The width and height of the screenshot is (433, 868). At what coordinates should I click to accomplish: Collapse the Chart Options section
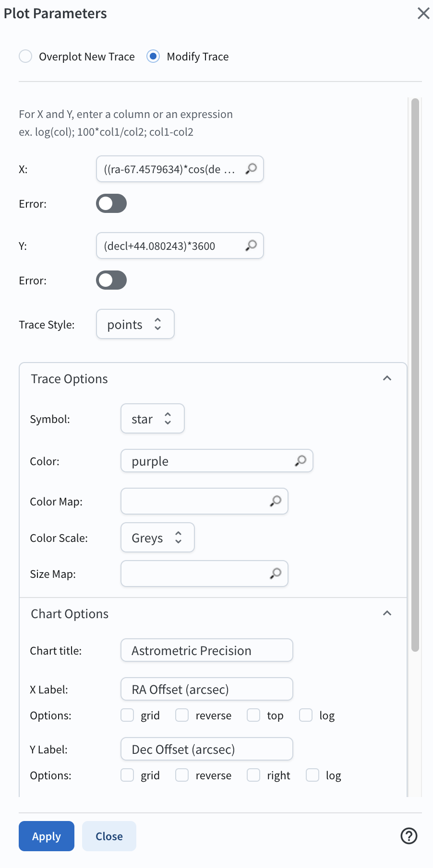click(387, 613)
